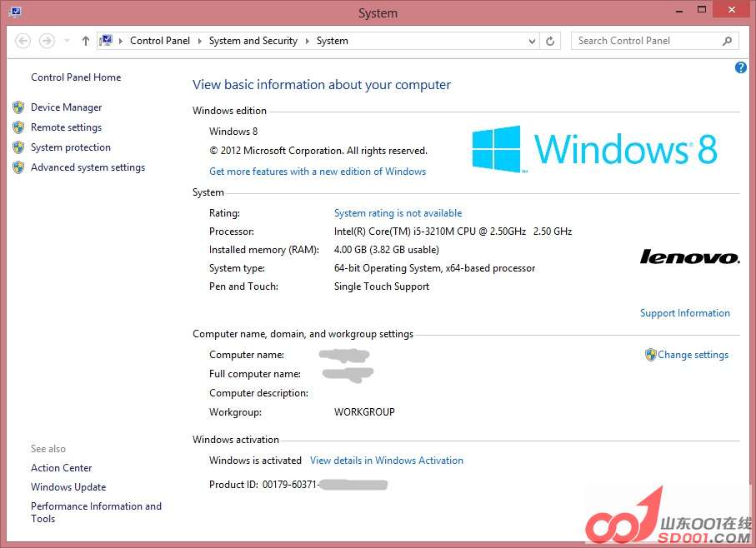Click the System window icon in title bar
The height and width of the screenshot is (548, 756).
point(15,12)
